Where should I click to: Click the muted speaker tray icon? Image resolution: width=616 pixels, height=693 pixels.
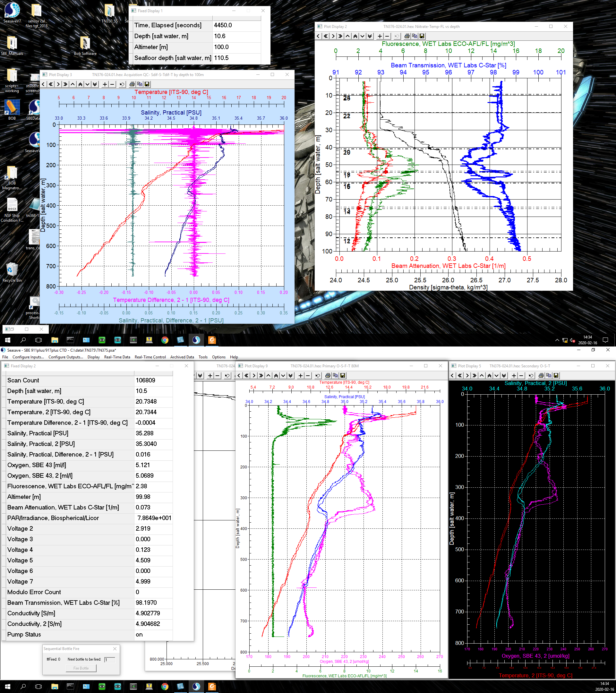pyautogui.click(x=572, y=340)
